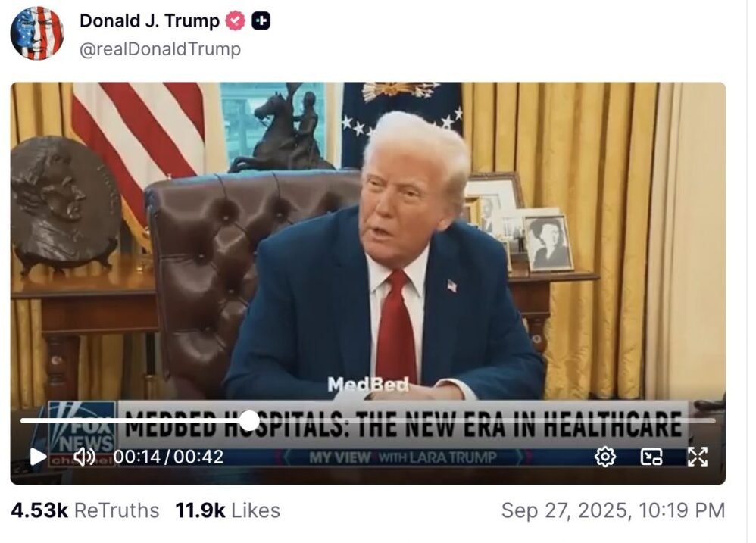Click the video frame to resume playback
Screen dimensions: 756x543
point(368,241)
